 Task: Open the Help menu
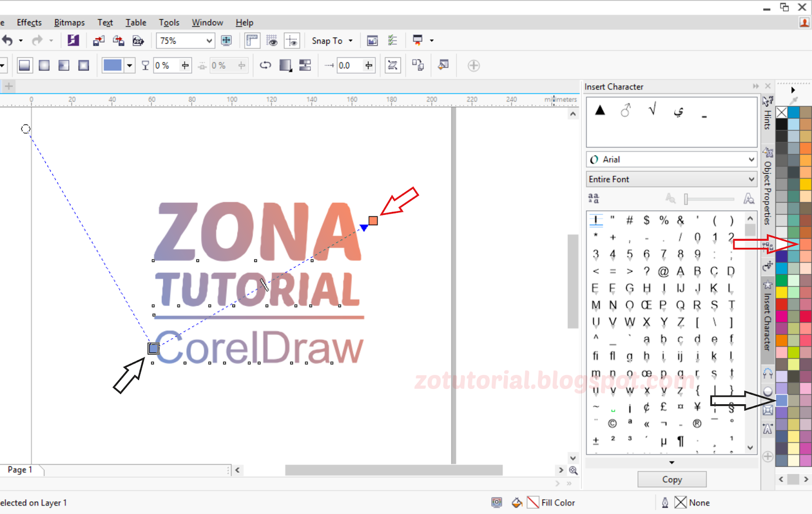click(x=244, y=22)
